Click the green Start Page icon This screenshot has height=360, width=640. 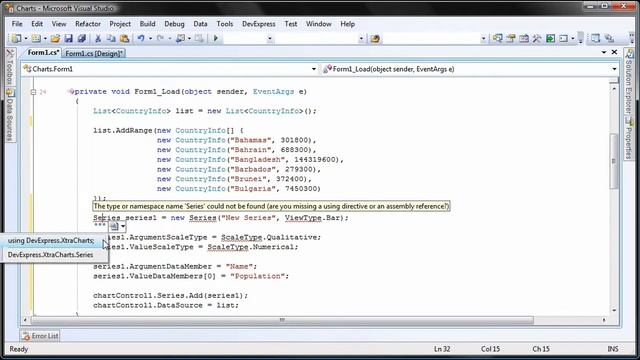click(x=550, y=38)
